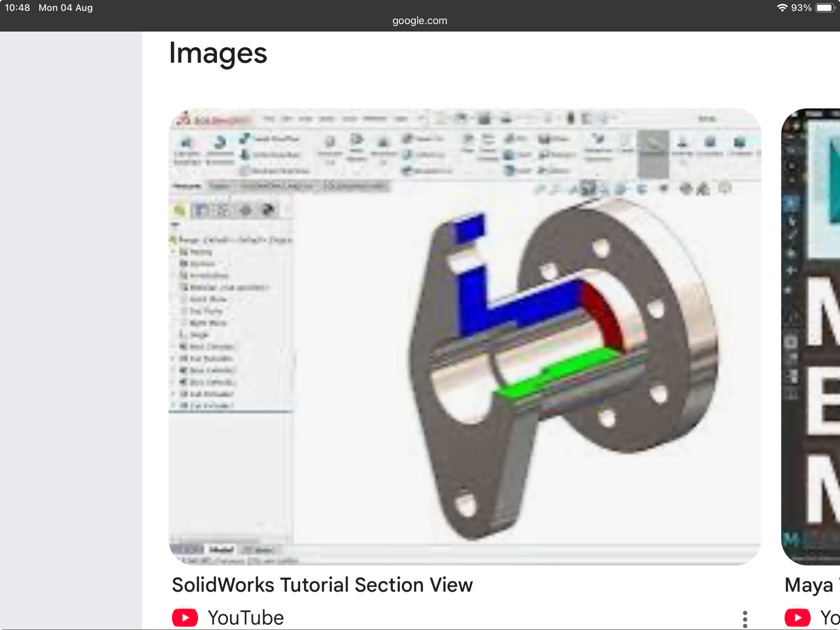This screenshot has width=840, height=630.
Task: Tap the YouTube icon under the Maya result
Action: 797,618
